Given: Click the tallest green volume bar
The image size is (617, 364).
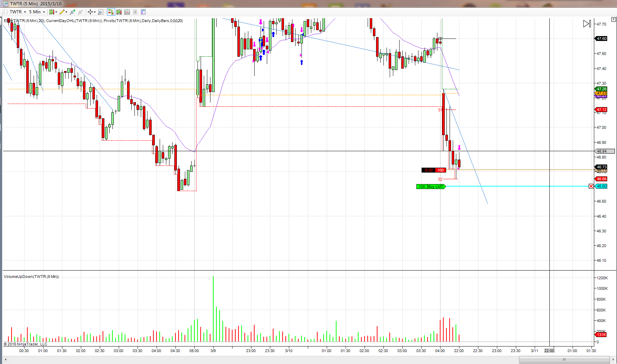Looking at the screenshot, I should pyautogui.click(x=213, y=309).
